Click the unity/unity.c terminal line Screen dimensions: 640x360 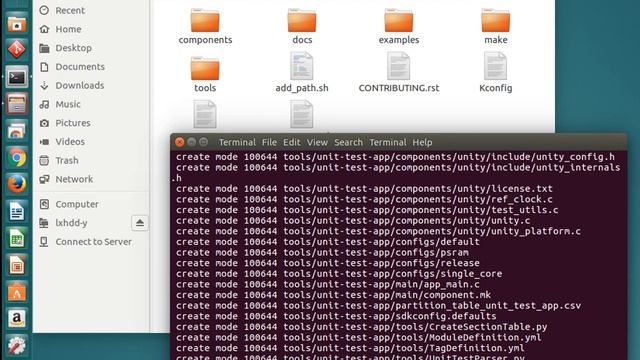click(x=353, y=220)
